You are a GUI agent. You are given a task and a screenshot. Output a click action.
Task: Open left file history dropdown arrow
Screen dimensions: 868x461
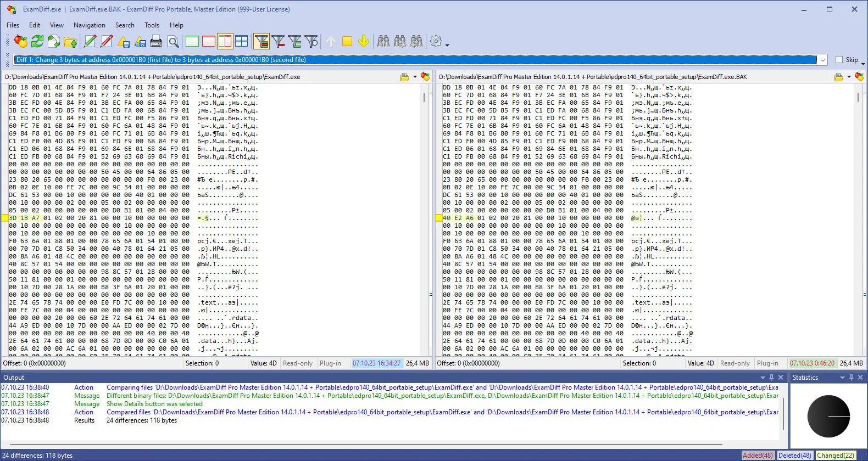tap(415, 77)
